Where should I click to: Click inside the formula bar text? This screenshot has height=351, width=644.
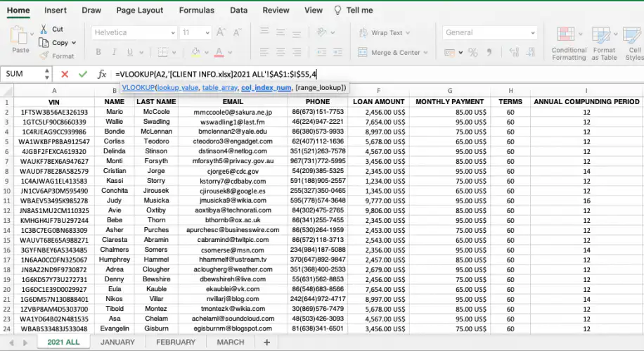point(216,75)
